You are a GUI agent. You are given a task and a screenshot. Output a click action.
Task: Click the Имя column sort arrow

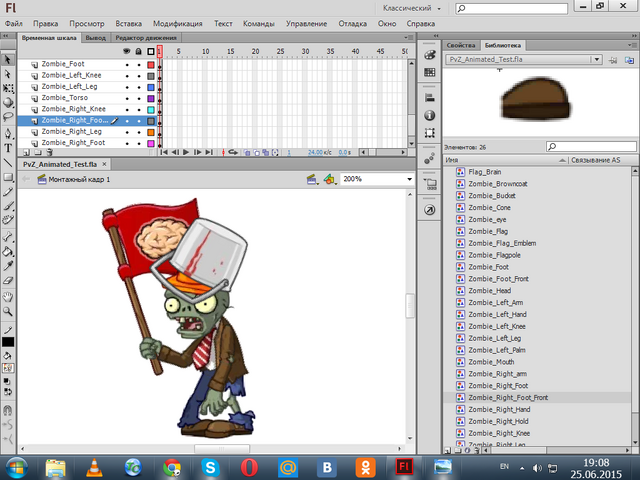point(562,160)
